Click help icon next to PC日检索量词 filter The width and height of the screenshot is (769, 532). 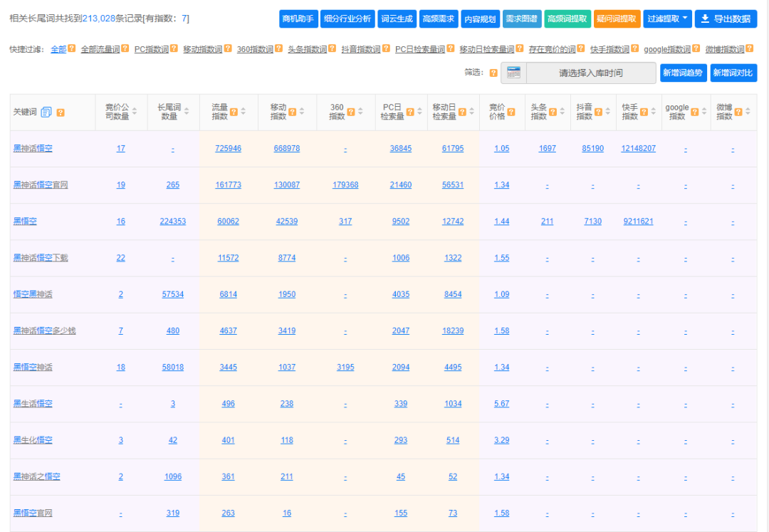pos(450,48)
